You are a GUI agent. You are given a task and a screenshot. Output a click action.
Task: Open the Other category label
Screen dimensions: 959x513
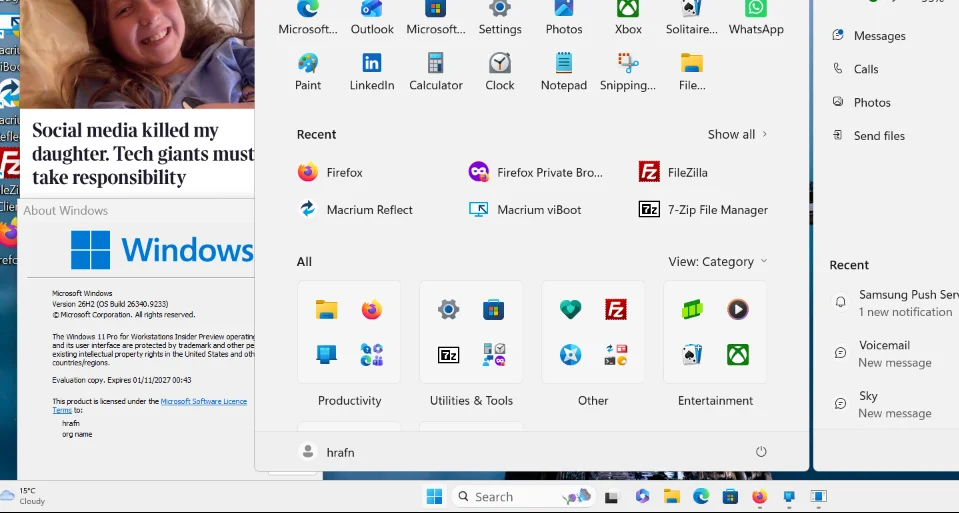click(x=593, y=401)
